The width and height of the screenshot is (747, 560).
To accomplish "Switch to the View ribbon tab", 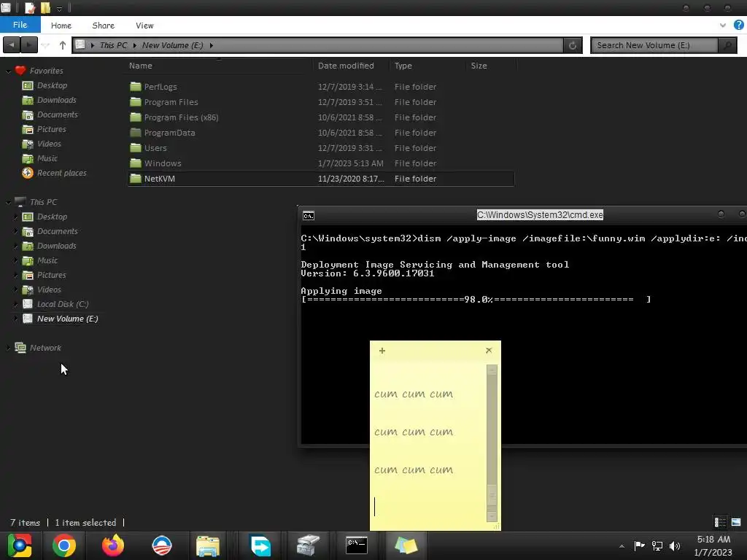I will [144, 26].
